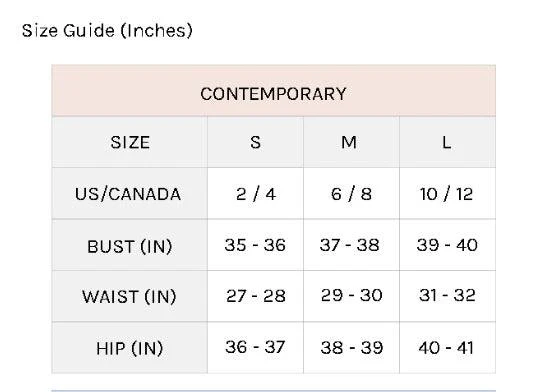Select the 35 - 36 bust cell

(x=256, y=245)
